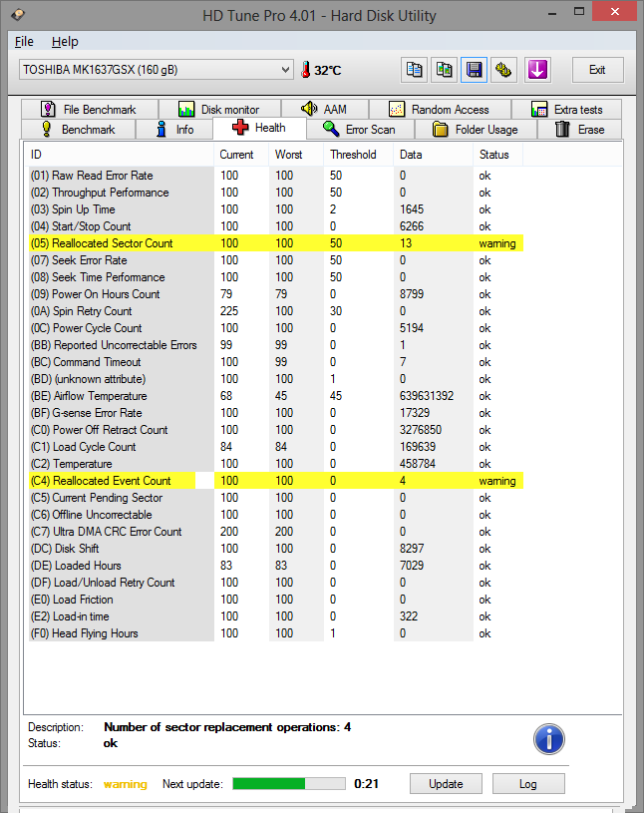This screenshot has width=644, height=813.
Task: Open the options gears icon
Action: 503,70
